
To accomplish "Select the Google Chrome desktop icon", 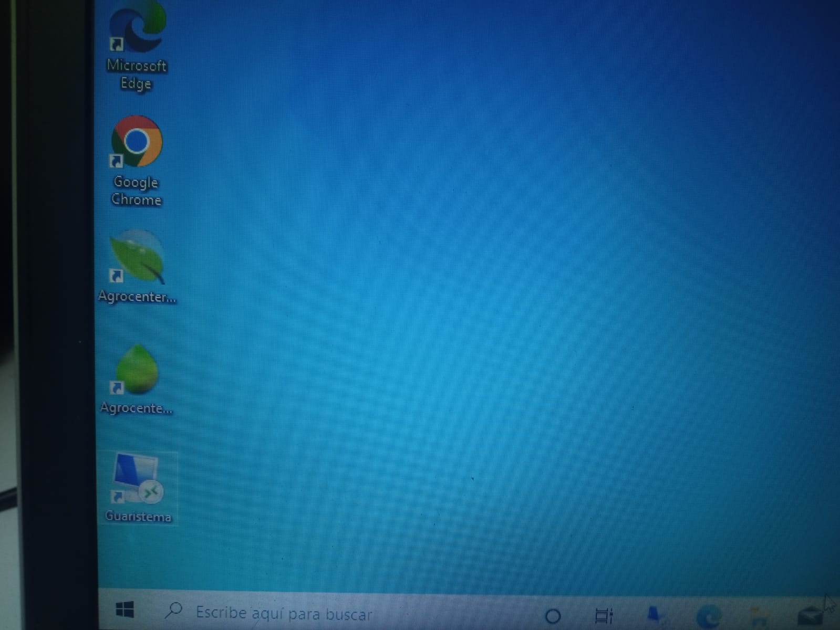I will [x=137, y=142].
